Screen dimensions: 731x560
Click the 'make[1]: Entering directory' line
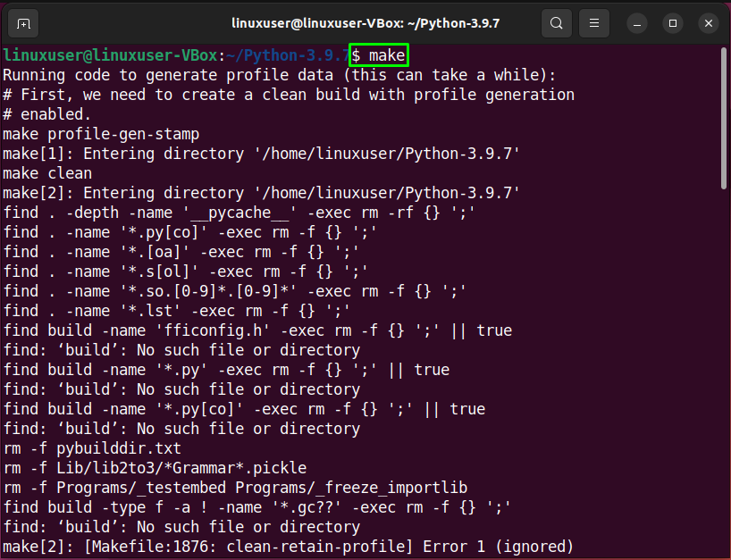(x=261, y=154)
